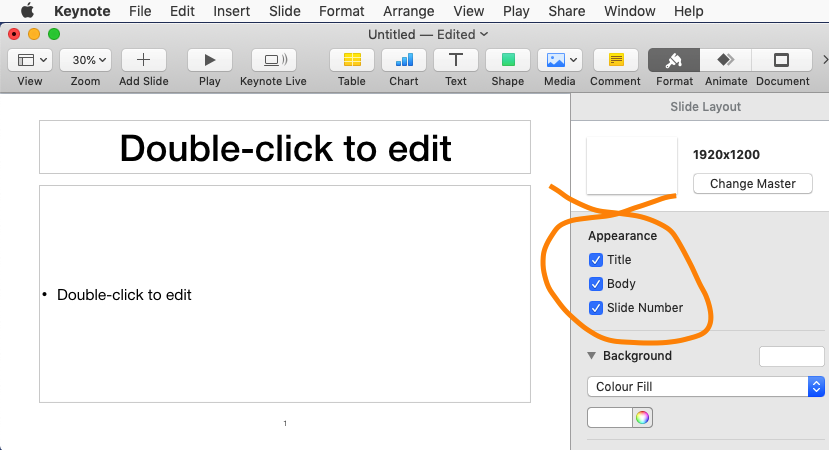829x450 pixels.
Task: Select the Format inspector button
Action: [x=674, y=60]
